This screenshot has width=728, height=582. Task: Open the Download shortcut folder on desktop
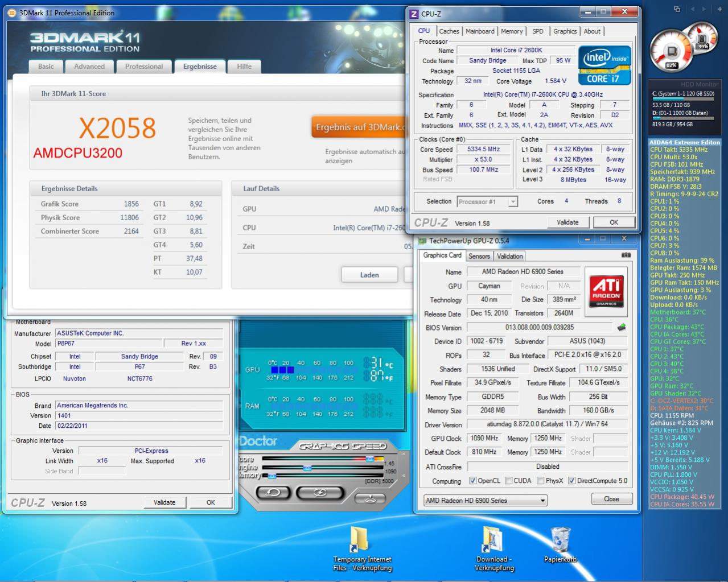coord(494,549)
